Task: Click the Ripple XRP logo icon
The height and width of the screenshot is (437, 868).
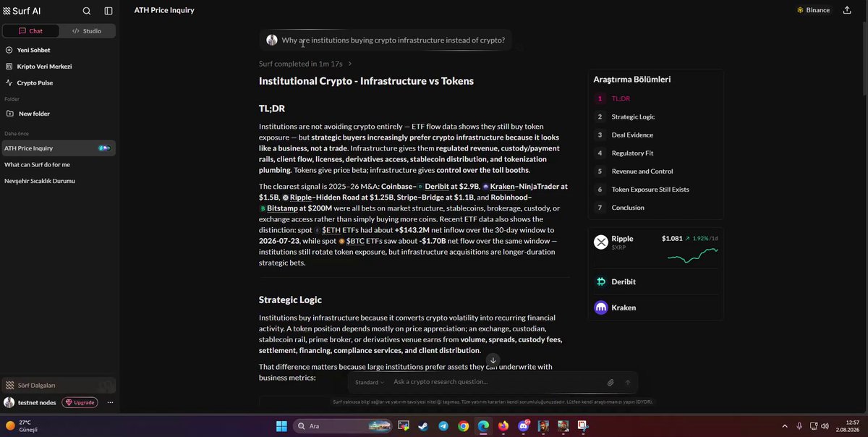Action: (x=601, y=242)
